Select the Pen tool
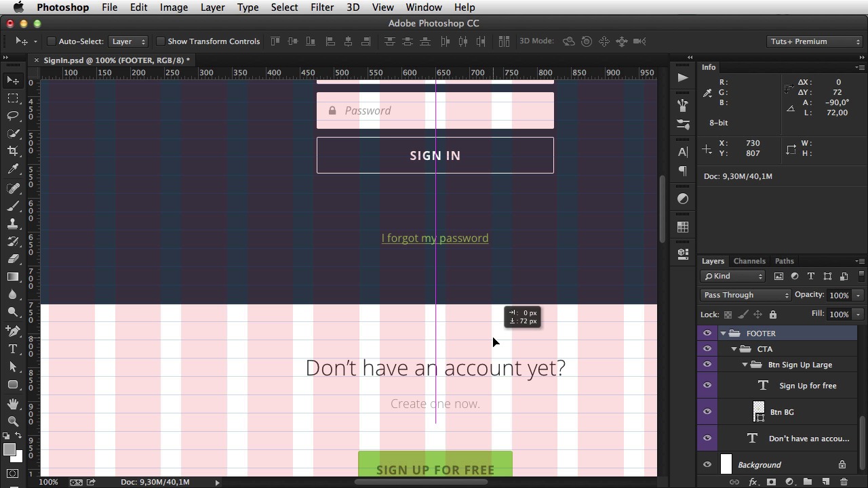The height and width of the screenshot is (488, 868). tap(13, 331)
